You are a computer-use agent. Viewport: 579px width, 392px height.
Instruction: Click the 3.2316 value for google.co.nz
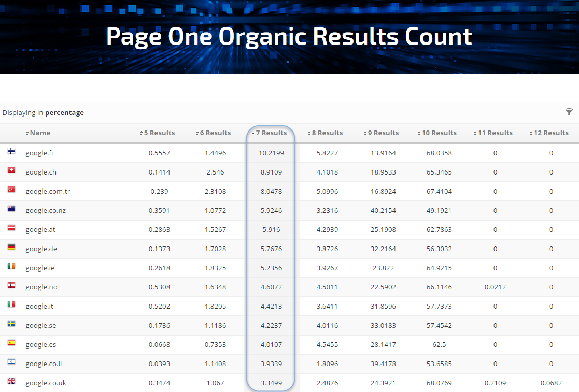point(327,211)
